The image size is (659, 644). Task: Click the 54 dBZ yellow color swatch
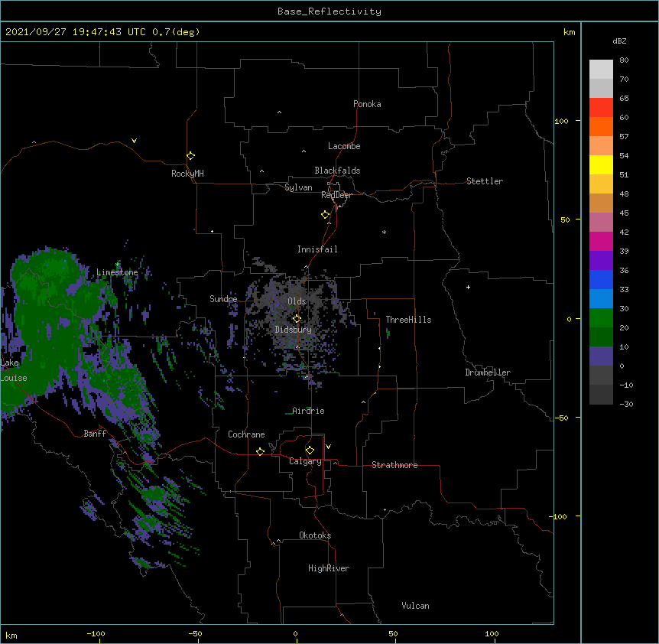pyautogui.click(x=601, y=164)
